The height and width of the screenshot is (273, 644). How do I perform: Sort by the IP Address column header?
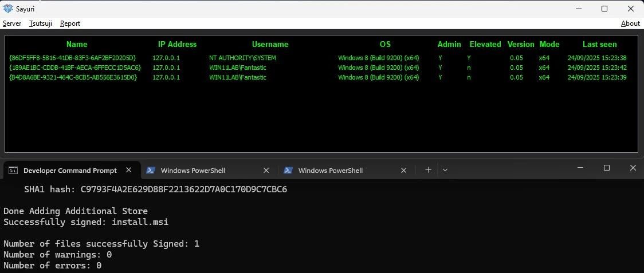coord(178,44)
